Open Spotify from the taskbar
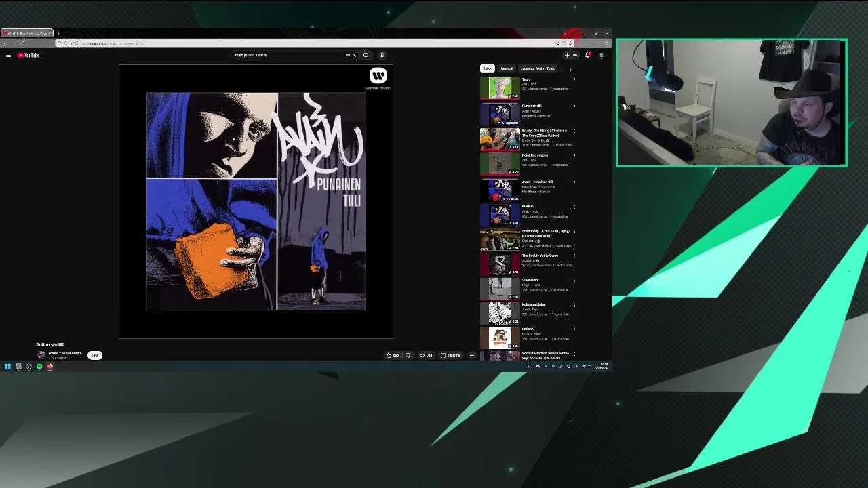This screenshot has height=488, width=868. coord(39,367)
